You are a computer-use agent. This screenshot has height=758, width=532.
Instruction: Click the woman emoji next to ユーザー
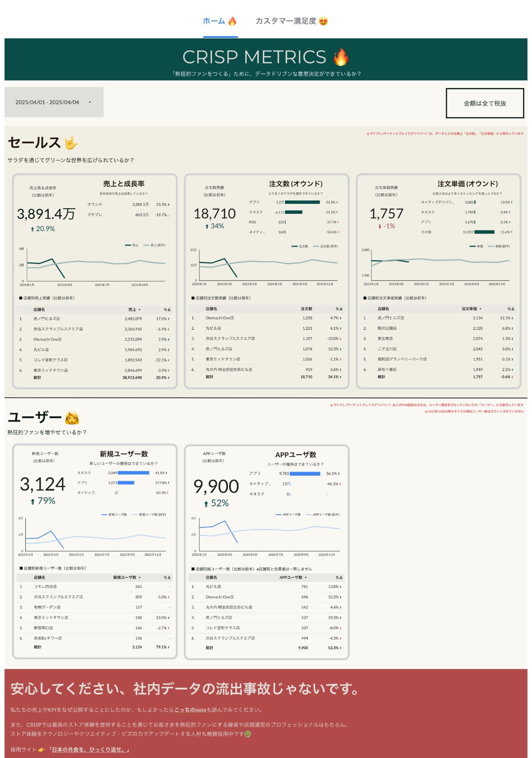[72, 418]
